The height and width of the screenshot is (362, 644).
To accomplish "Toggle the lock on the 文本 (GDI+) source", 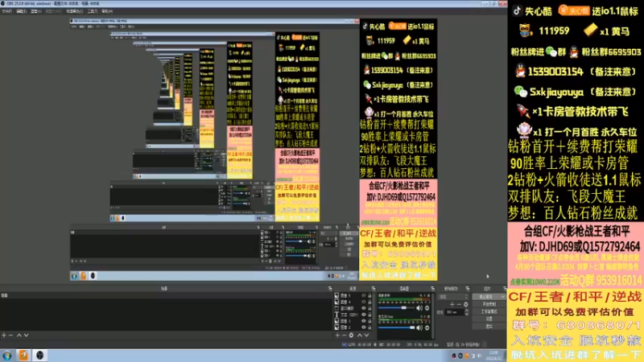I will pos(369,315).
